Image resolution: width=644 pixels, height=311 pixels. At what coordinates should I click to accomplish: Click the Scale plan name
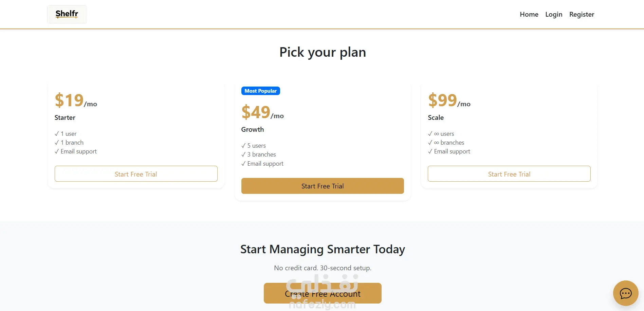click(436, 117)
